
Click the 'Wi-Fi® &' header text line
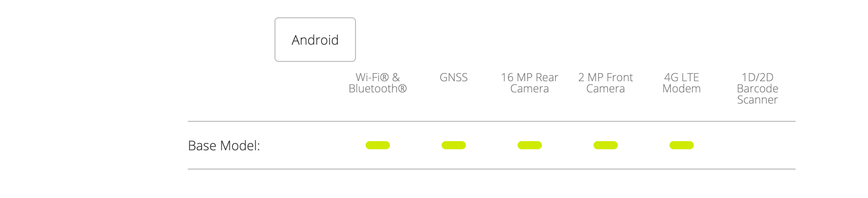pyautogui.click(x=378, y=77)
